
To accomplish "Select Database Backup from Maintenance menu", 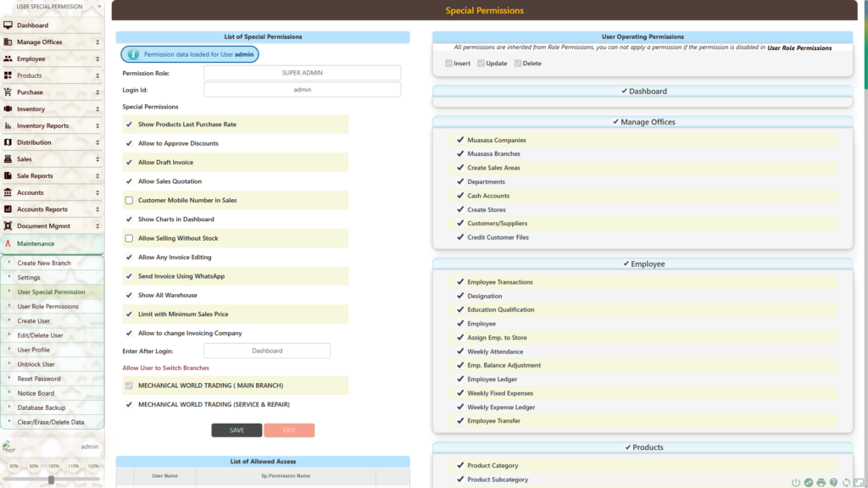I will [x=42, y=408].
